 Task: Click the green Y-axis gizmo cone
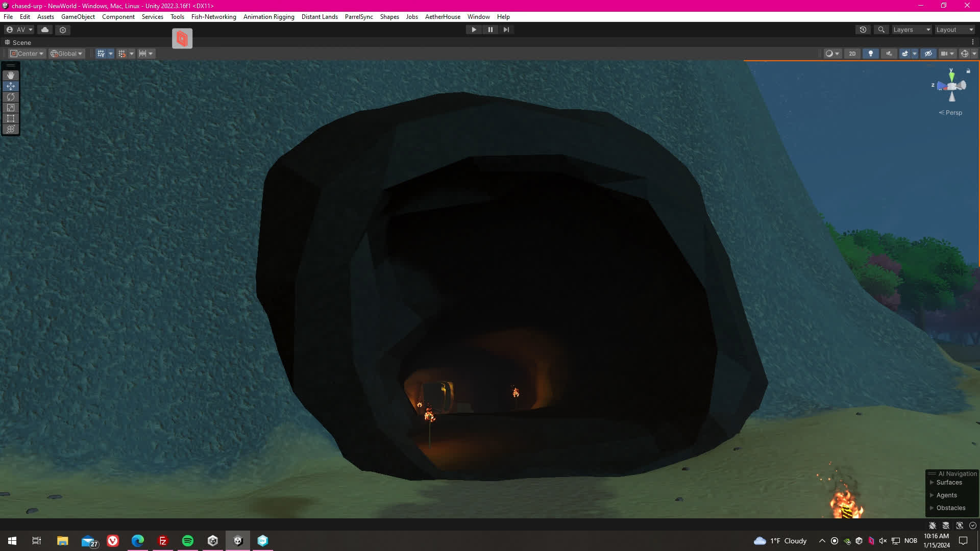pos(951,76)
